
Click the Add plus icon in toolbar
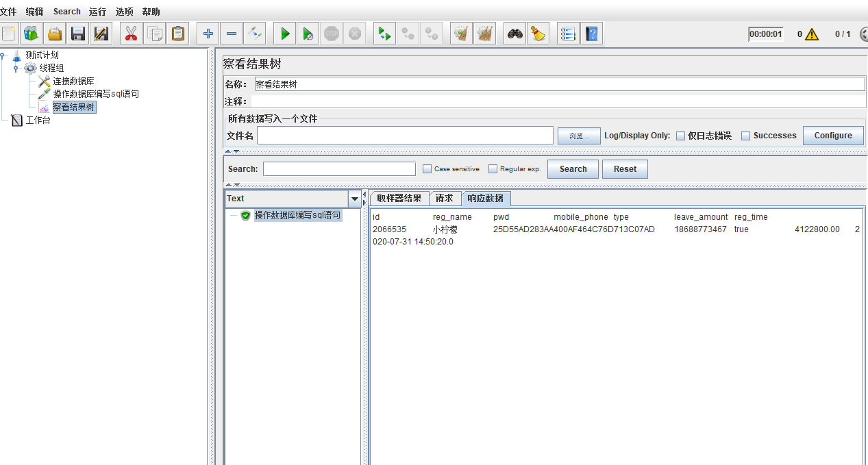click(208, 33)
